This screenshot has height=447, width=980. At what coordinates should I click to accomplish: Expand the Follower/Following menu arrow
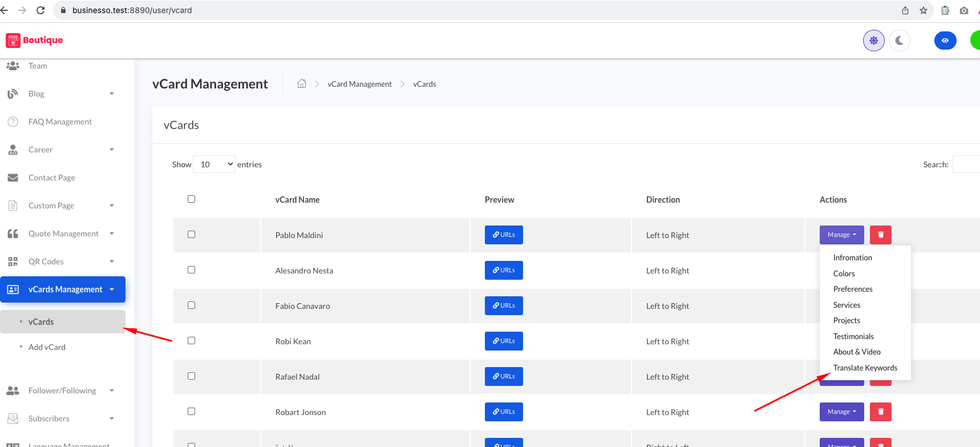point(112,390)
